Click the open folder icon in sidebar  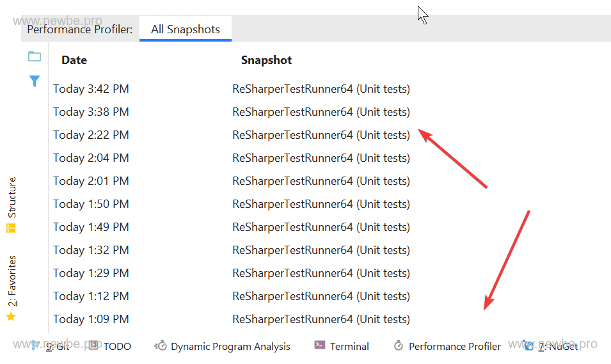click(35, 57)
